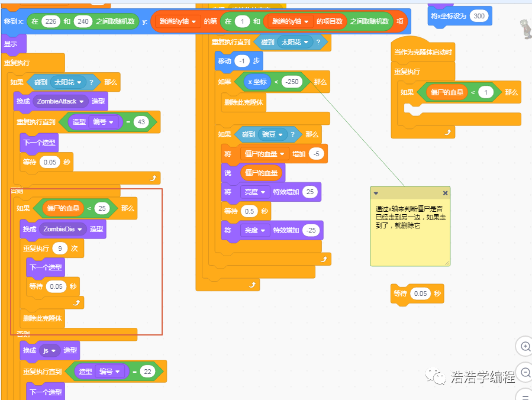The image size is (532, 400).
Task: Select the 移到x motion block label
Action: coord(14,21)
